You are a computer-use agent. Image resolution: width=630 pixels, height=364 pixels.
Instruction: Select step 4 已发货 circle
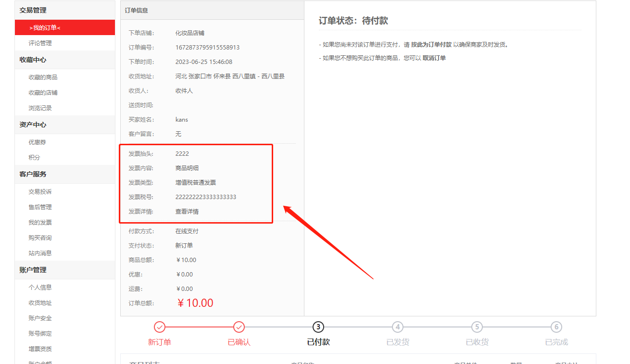398,327
